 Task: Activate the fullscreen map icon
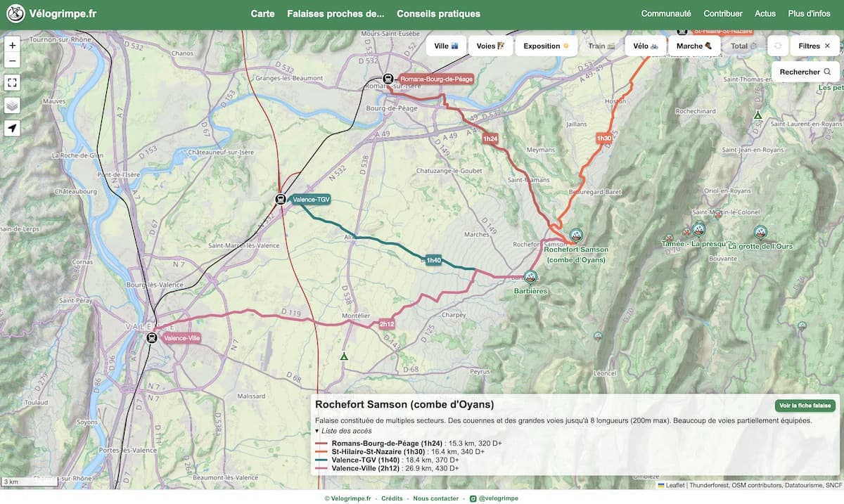pyautogui.click(x=11, y=82)
